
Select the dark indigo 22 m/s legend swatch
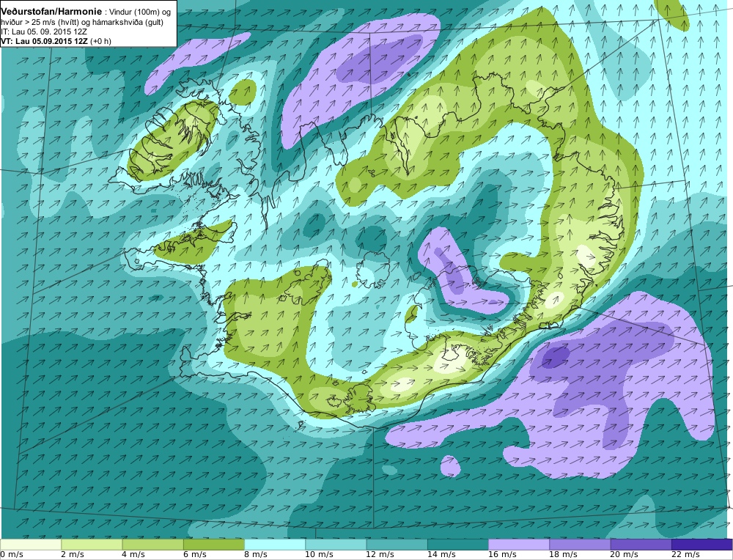[701, 545]
